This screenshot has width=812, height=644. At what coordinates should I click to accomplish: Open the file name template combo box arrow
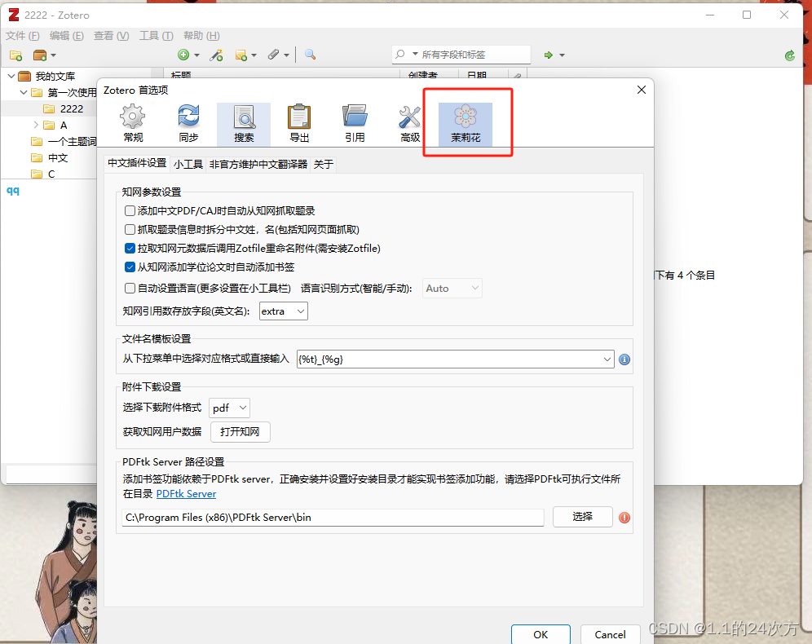point(607,359)
